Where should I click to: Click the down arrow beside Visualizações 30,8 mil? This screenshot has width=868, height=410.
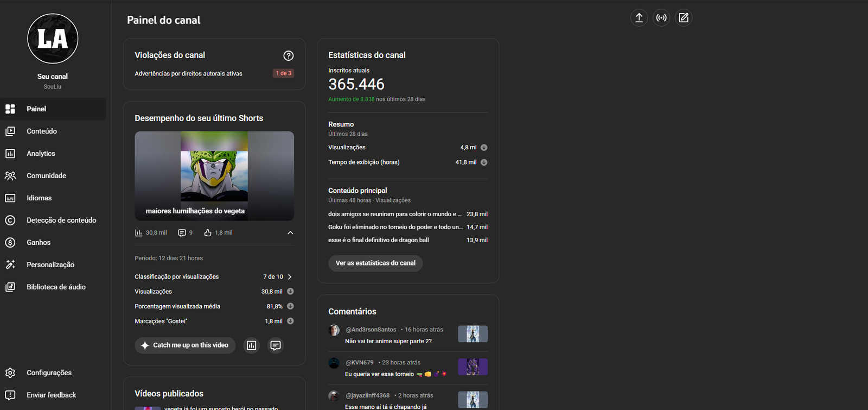coord(290,292)
